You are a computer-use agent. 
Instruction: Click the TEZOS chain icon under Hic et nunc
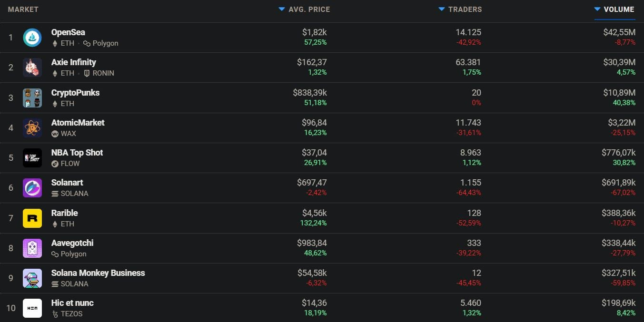coord(55,314)
